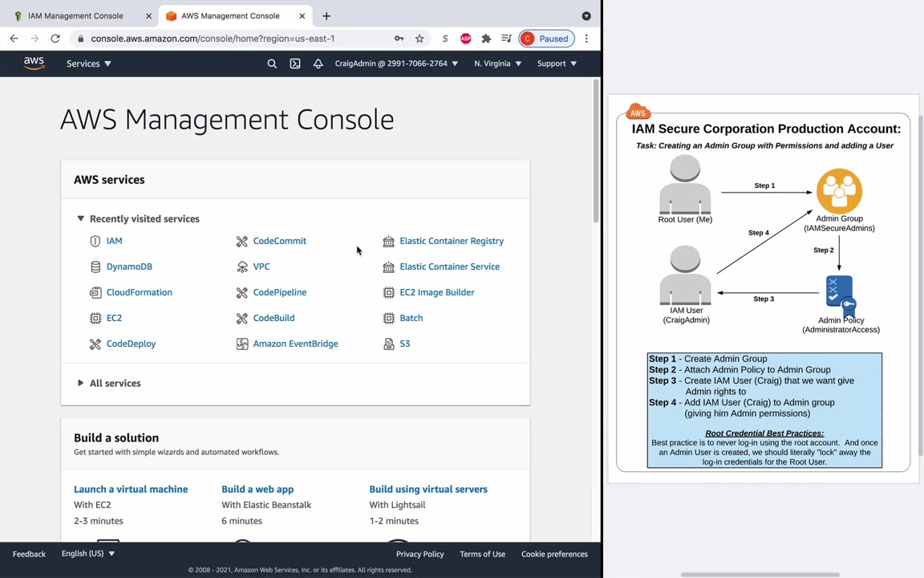
Task: Open the English (US) language dropdown
Action: pos(88,554)
